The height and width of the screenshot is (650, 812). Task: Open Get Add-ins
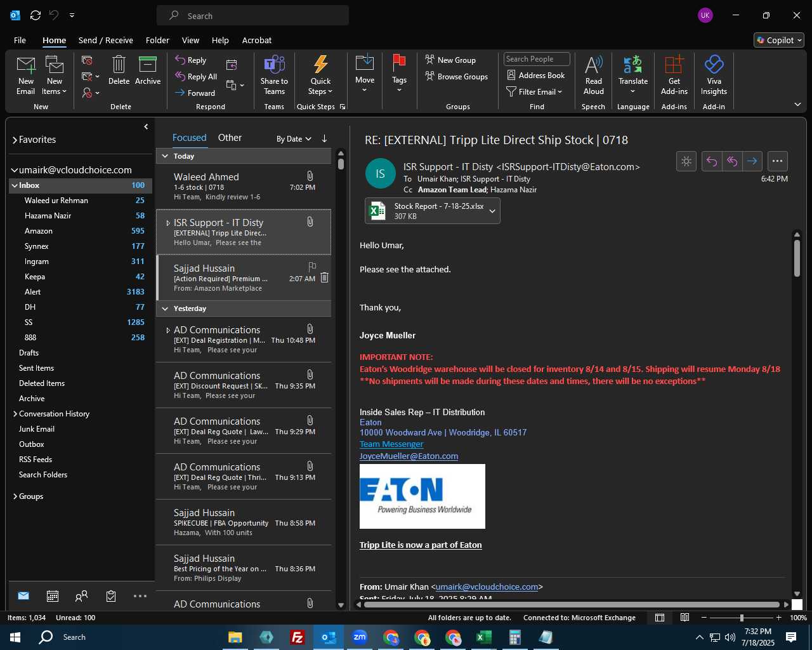[x=674, y=76]
